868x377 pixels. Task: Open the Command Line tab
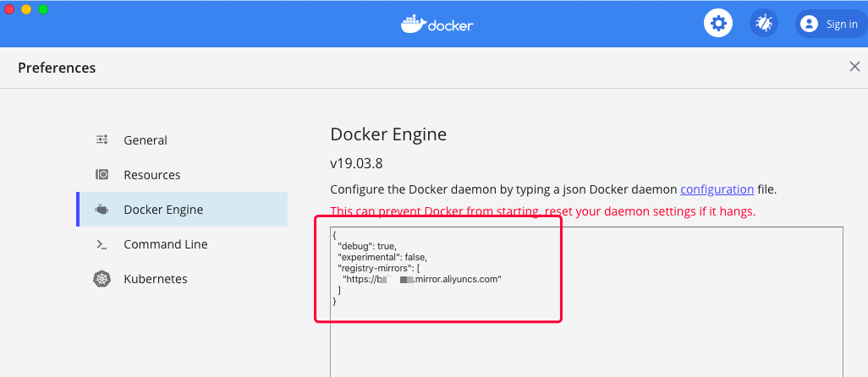coord(182,244)
